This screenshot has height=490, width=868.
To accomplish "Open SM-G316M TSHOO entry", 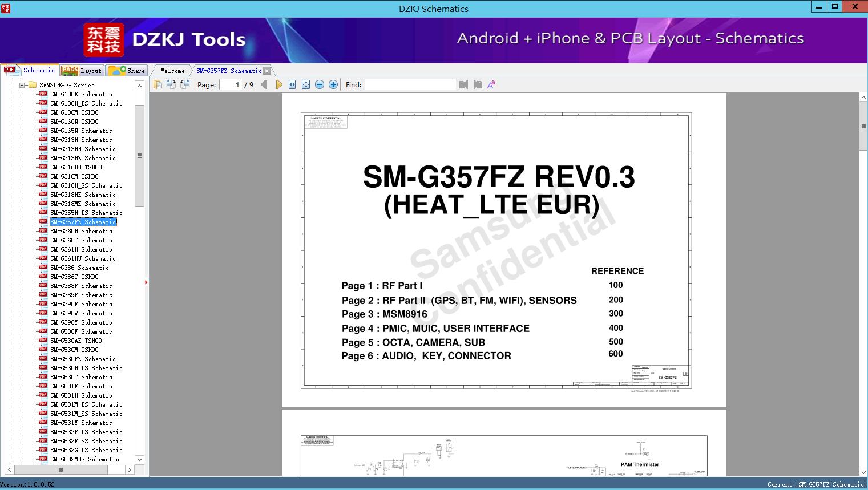I will pos(74,176).
